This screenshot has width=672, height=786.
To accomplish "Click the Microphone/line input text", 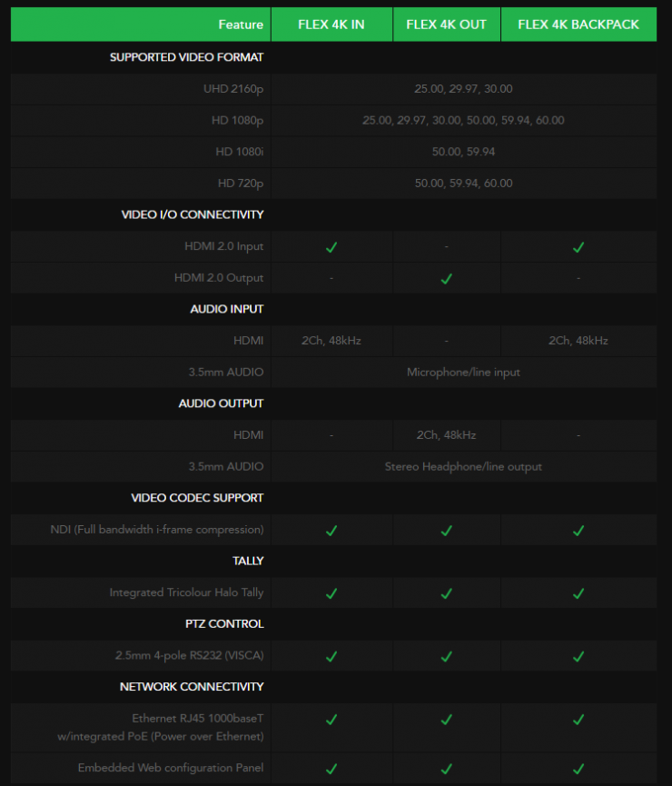I will click(x=463, y=373).
